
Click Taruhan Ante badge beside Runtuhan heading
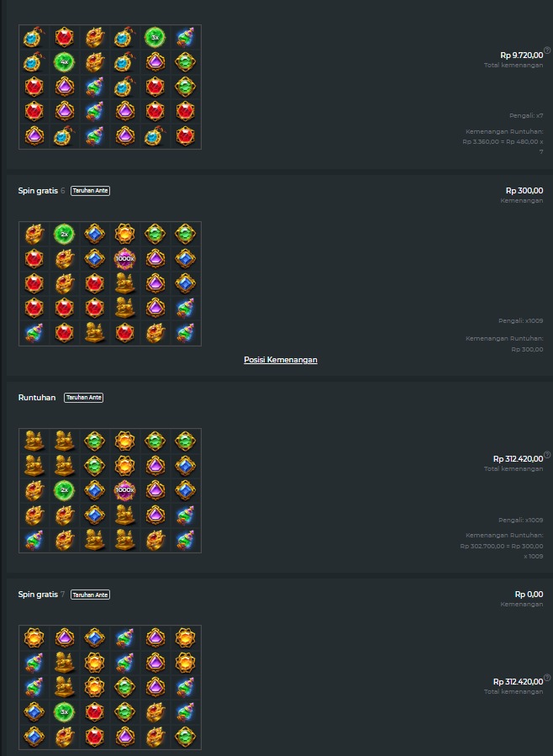84,398
